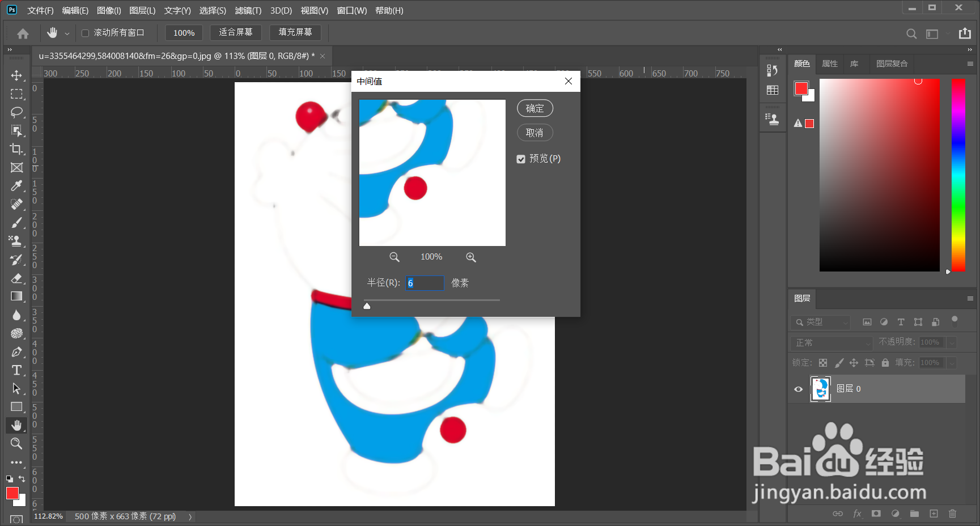The height and width of the screenshot is (526, 980).
Task: Zoom out the Median preview
Action: [394, 257]
